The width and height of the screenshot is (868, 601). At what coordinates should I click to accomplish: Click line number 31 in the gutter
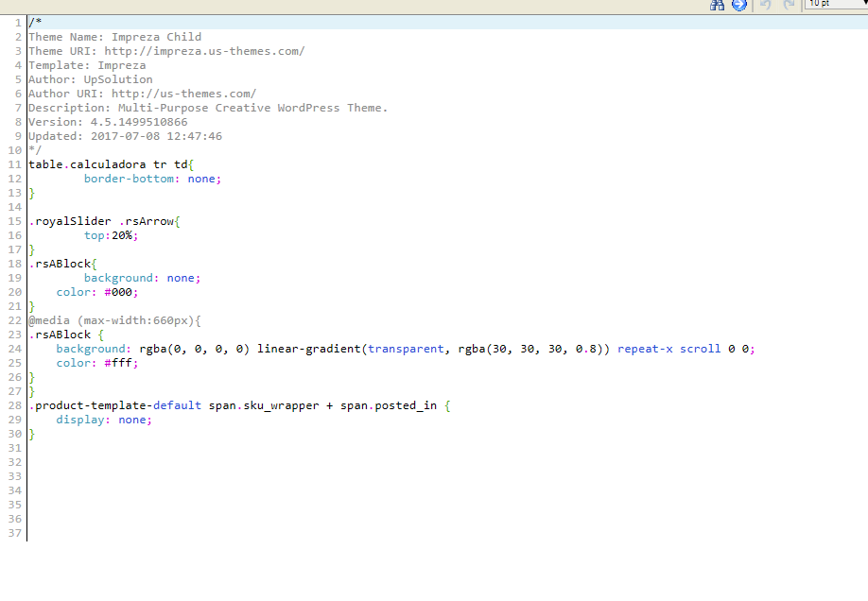coord(14,448)
